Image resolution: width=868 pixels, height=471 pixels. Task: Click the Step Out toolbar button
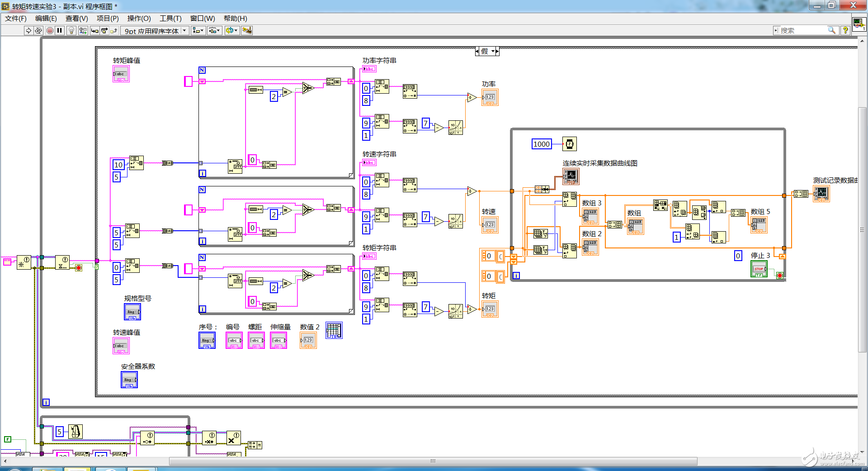[x=114, y=31]
